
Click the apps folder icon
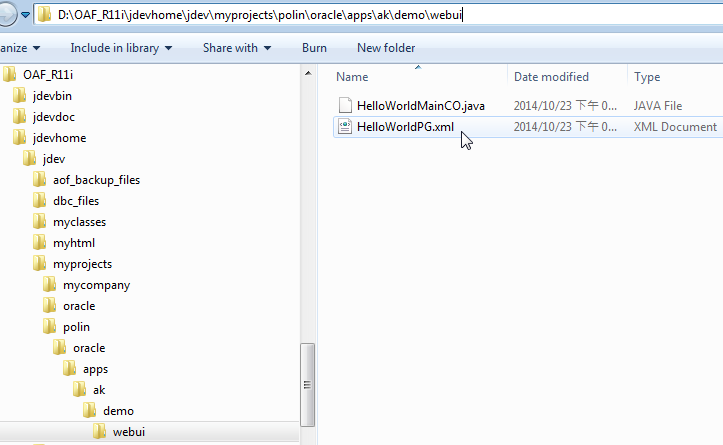[x=70, y=369]
